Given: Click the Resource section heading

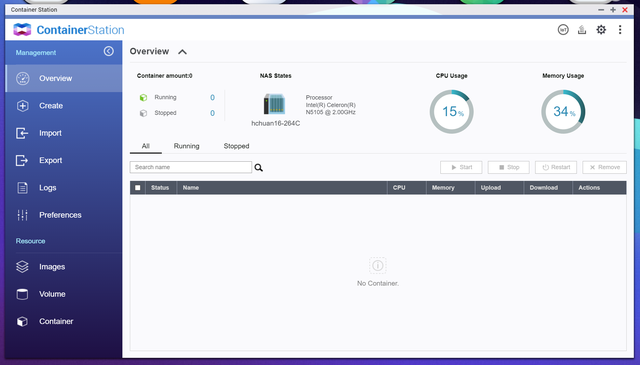Looking at the screenshot, I should tap(31, 241).
